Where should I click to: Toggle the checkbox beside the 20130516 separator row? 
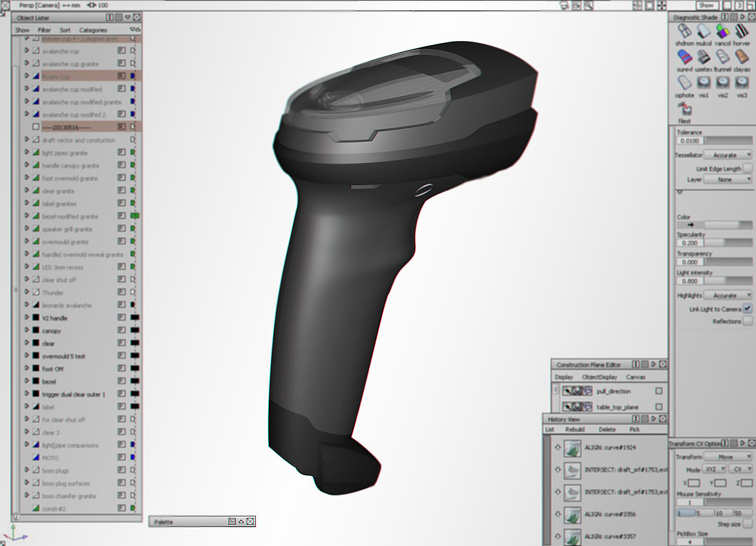pos(36,127)
